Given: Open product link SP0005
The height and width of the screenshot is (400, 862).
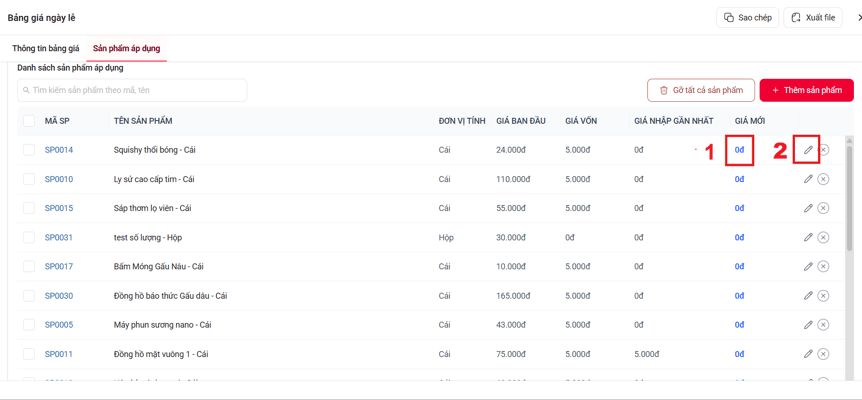Looking at the screenshot, I should pyautogui.click(x=59, y=325).
